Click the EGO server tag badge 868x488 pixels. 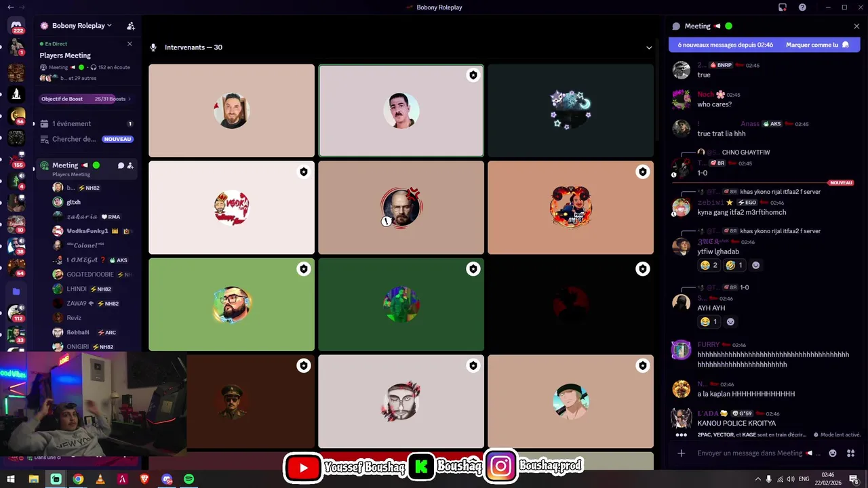click(x=747, y=203)
